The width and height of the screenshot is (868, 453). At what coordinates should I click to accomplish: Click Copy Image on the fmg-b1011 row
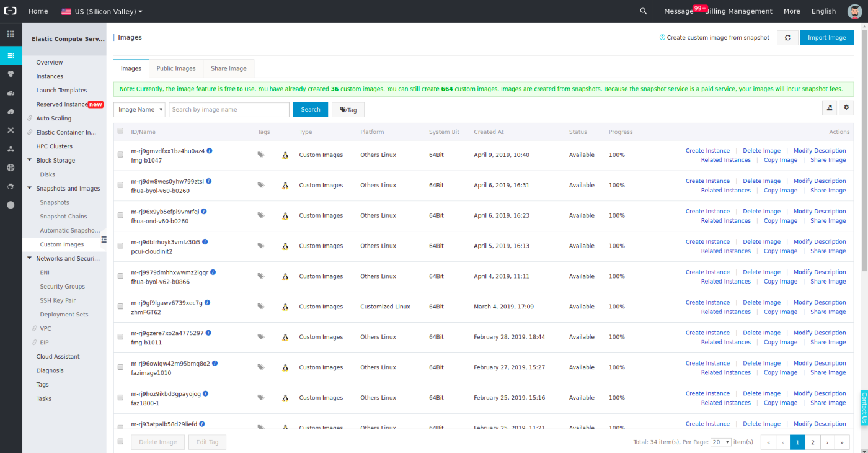781,342
